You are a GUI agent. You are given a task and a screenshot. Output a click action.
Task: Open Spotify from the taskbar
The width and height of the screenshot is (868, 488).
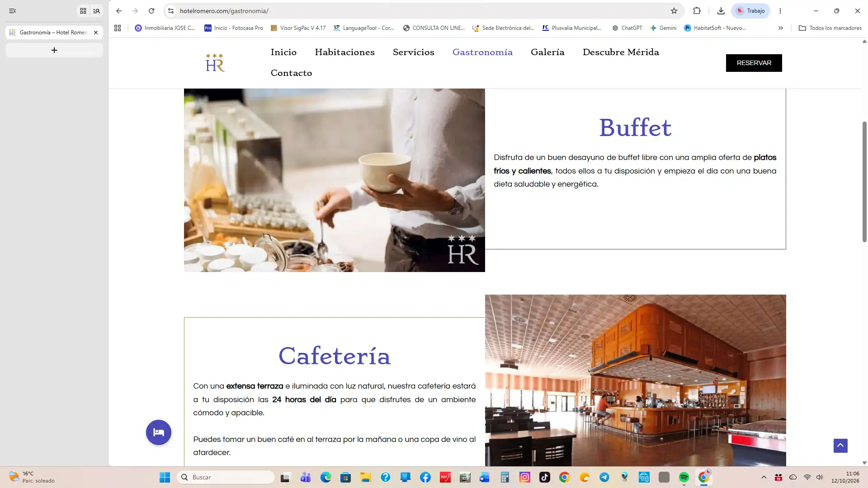(684, 477)
